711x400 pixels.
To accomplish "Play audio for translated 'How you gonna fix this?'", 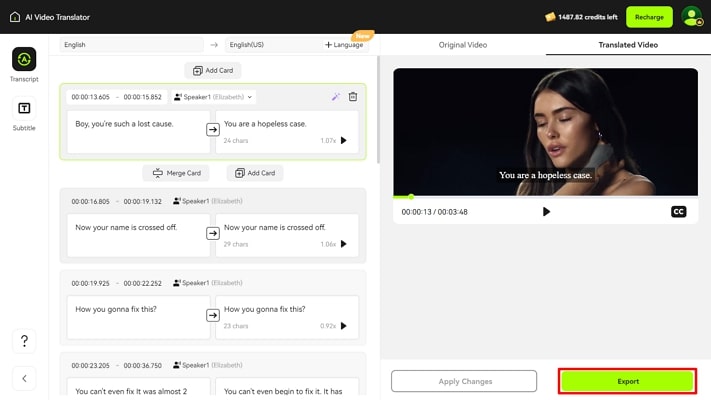I will click(x=344, y=326).
